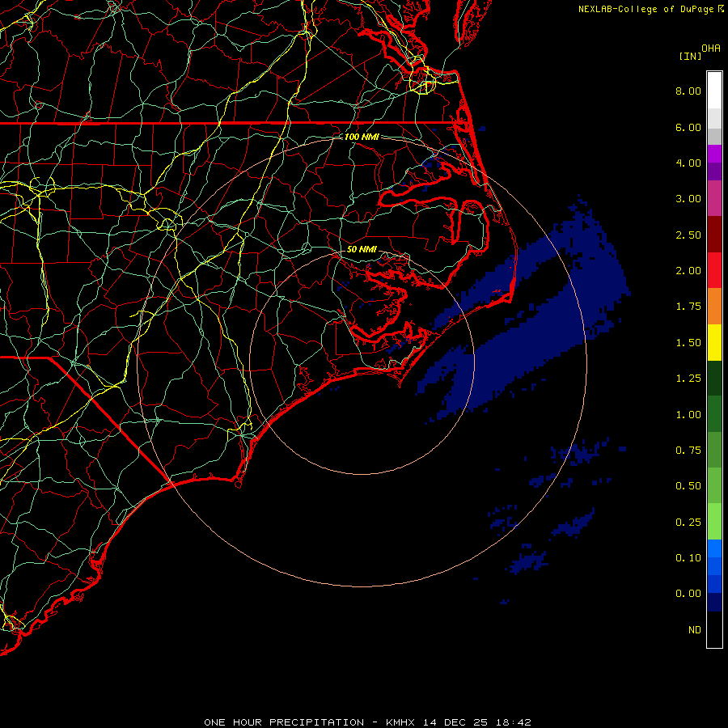Click the light green legend swatch

point(714,522)
